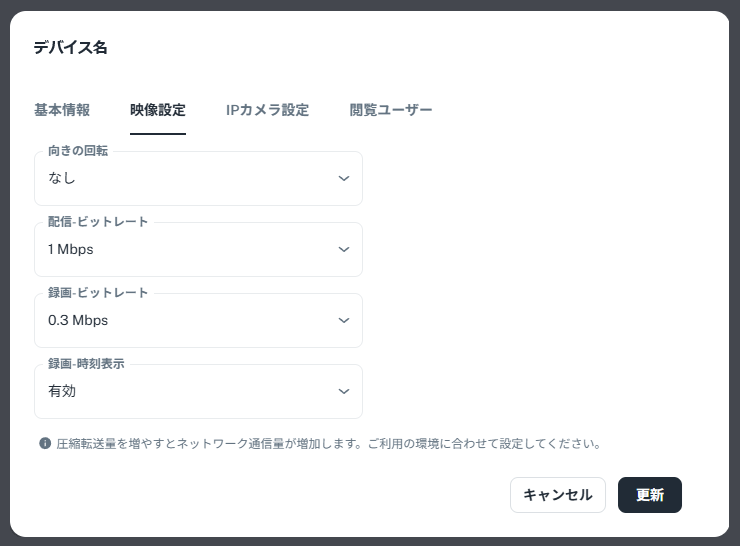This screenshot has height=546, width=740.
Task: Click the chevron arrow in 向きの回転 field
Action: (344, 179)
